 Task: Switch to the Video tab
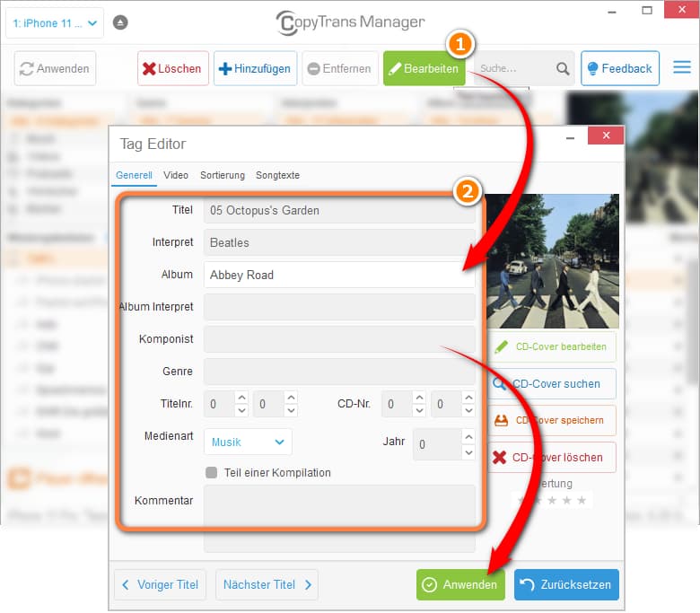(x=175, y=175)
